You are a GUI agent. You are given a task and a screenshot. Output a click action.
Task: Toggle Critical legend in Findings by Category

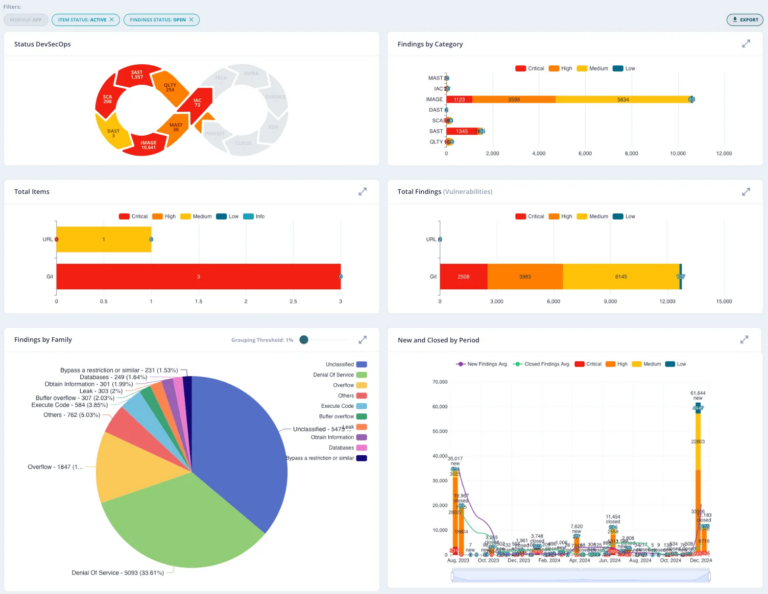click(x=529, y=69)
